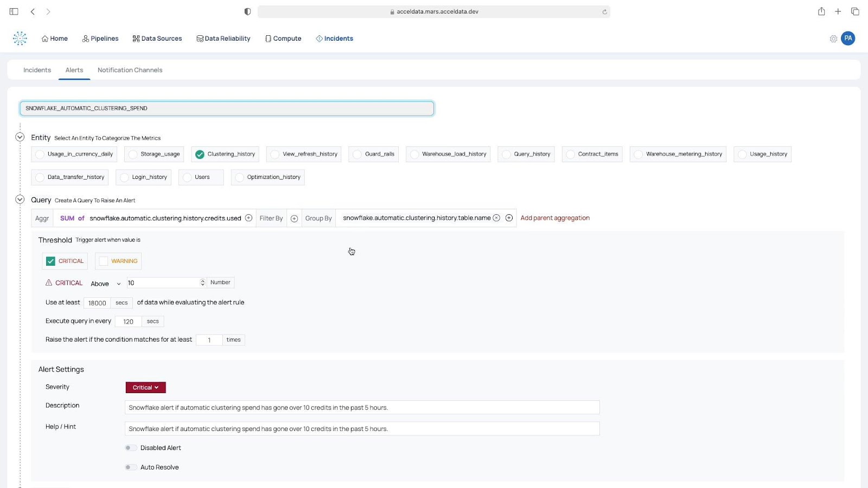
Task: Uncheck the CRITICAL threshold checkbox
Action: [50, 261]
